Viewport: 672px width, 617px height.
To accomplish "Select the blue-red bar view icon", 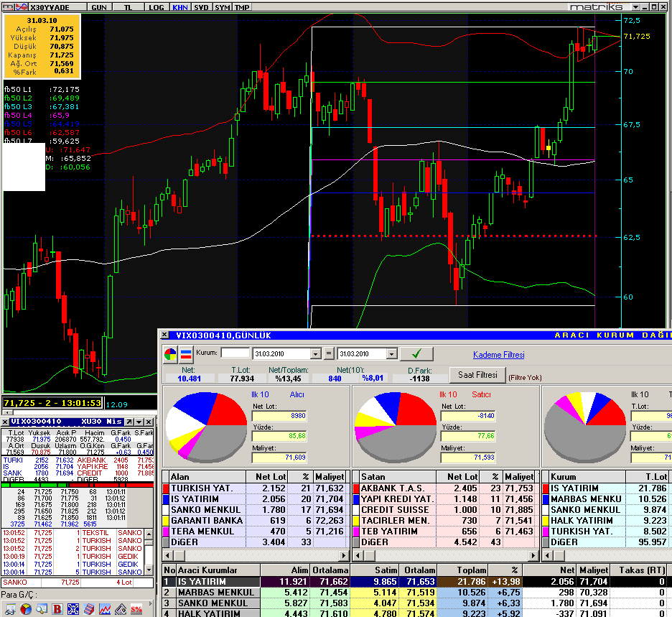I will [x=186, y=354].
